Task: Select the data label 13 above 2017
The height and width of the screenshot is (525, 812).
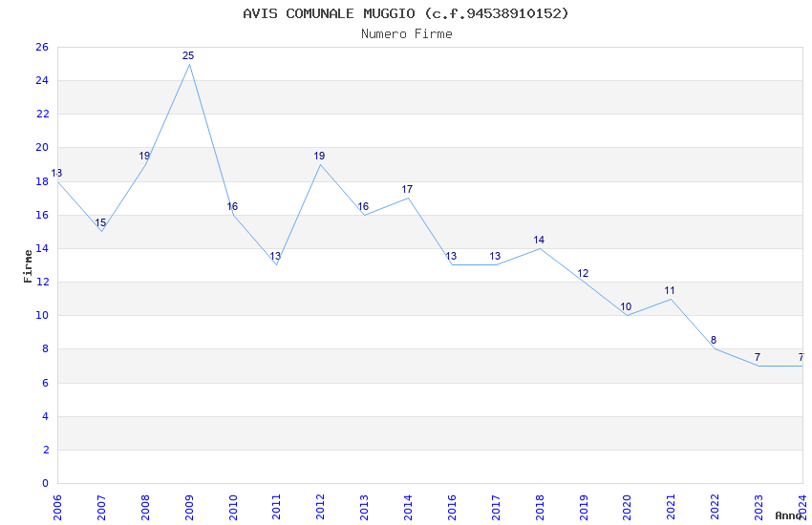Action: 495,256
